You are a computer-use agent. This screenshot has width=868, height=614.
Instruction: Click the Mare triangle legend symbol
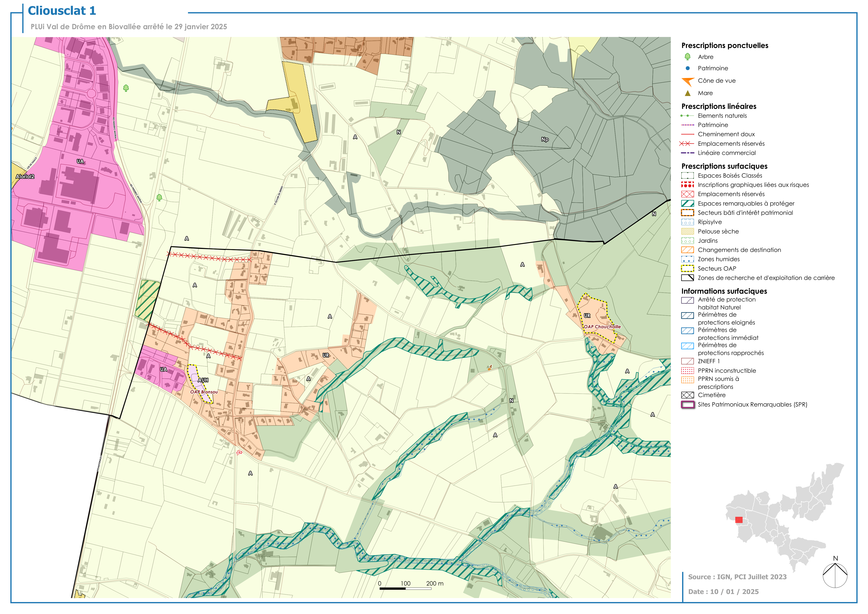point(687,93)
